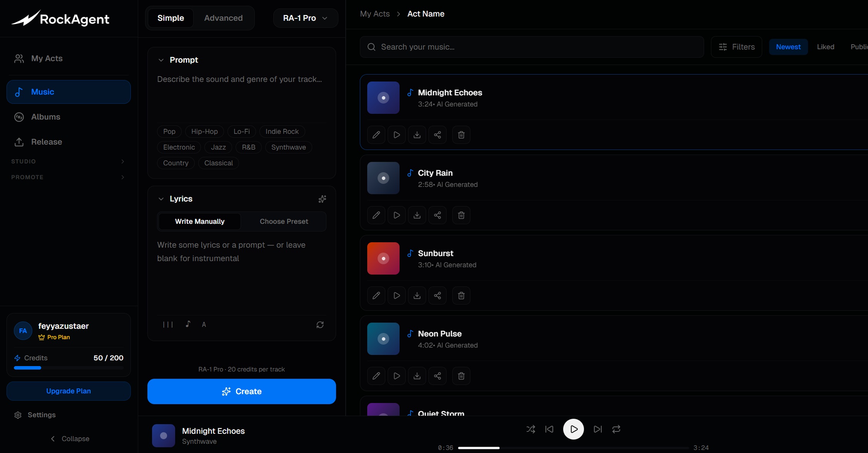Click the lyrics refresh icon
The height and width of the screenshot is (453, 868).
320,325
